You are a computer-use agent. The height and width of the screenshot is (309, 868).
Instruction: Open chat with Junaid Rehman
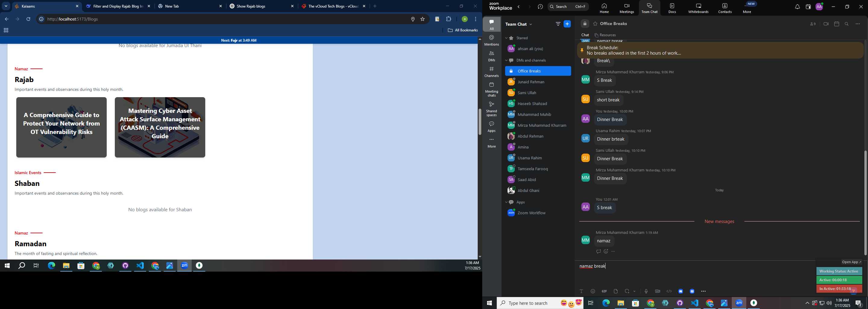pyautogui.click(x=538, y=82)
